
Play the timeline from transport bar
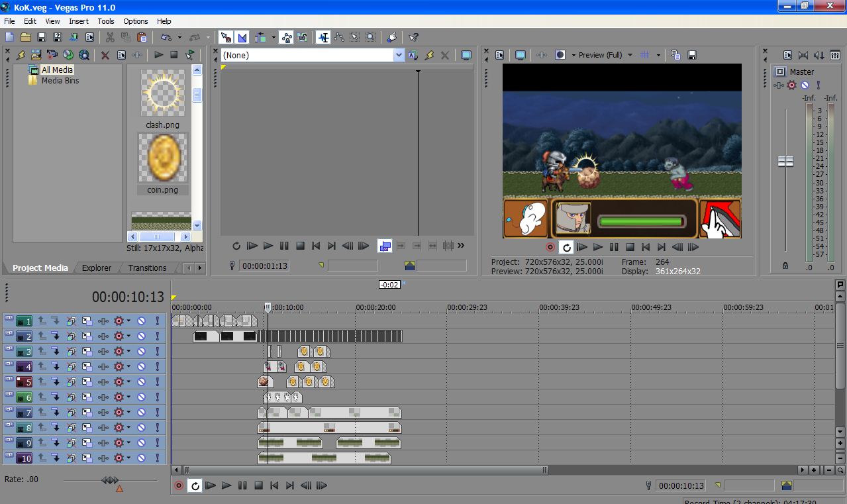click(226, 485)
